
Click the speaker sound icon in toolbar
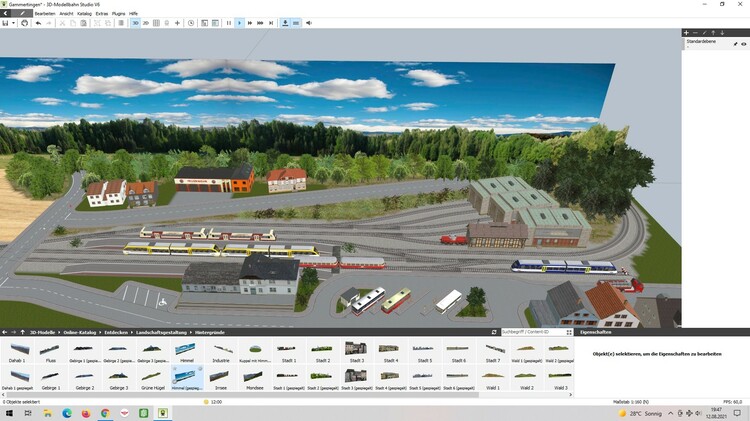tap(309, 22)
